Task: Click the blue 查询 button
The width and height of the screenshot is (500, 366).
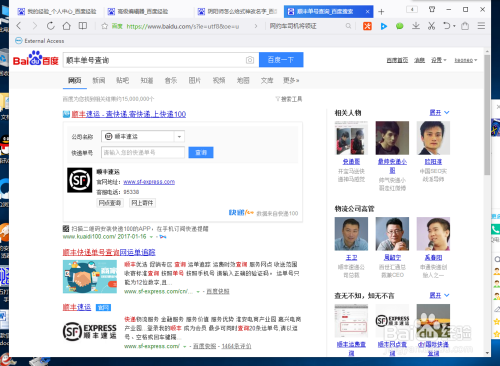Action: (x=201, y=152)
